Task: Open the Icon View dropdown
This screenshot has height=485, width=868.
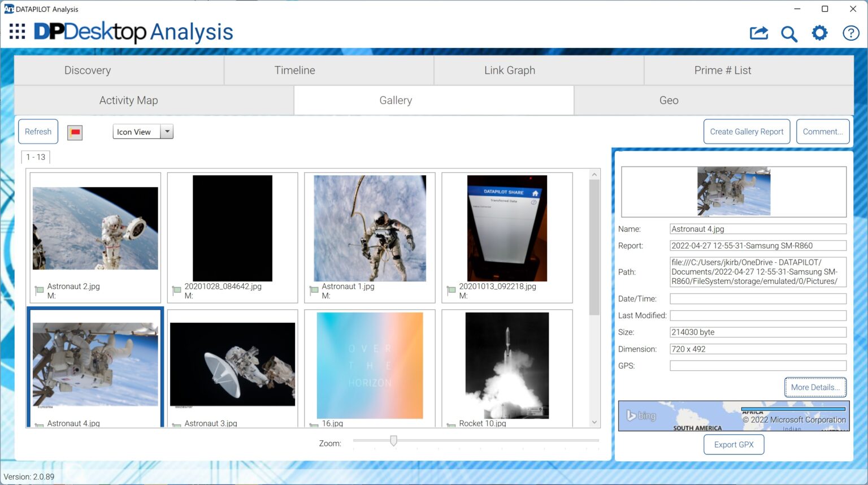Action: click(167, 131)
